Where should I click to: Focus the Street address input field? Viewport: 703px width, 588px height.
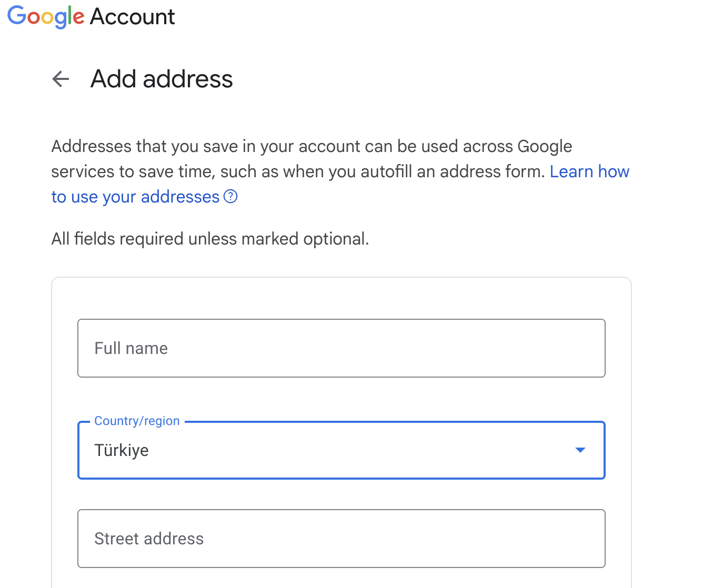coord(342,539)
